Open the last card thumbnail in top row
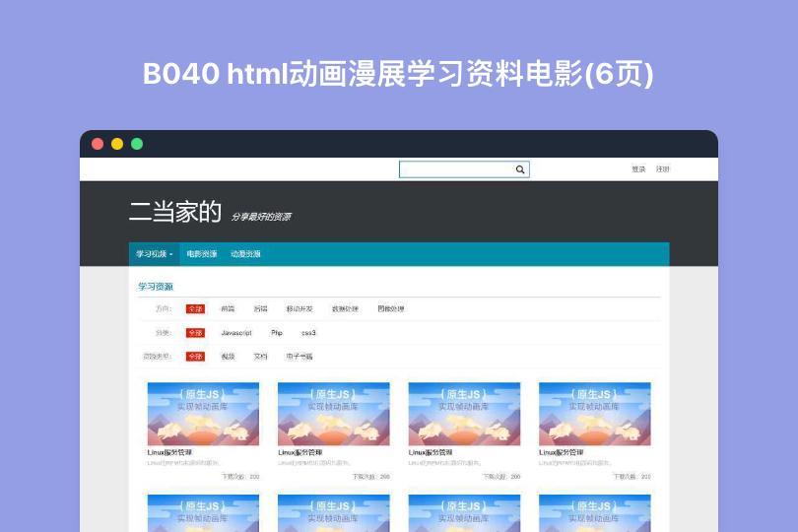Image resolution: width=798 pixels, height=532 pixels. pos(594,414)
